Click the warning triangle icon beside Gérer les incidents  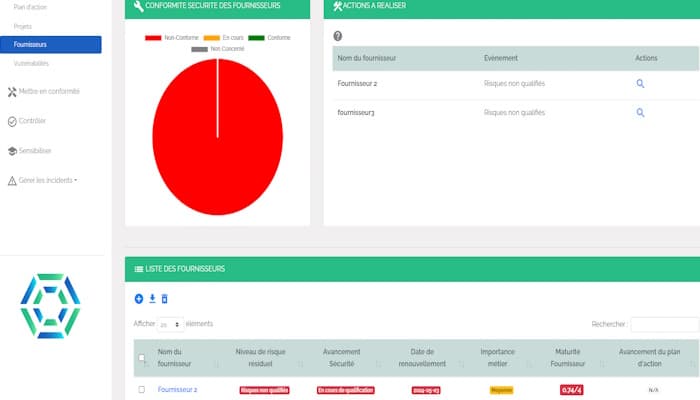12,181
